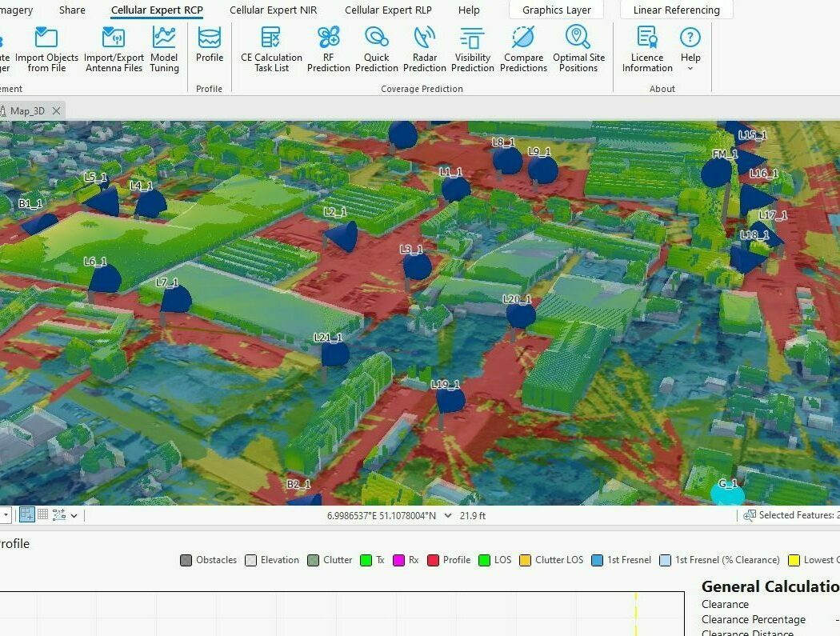This screenshot has height=636, width=840.
Task: Select antenna site L21_1 on map
Action: [x=335, y=354]
